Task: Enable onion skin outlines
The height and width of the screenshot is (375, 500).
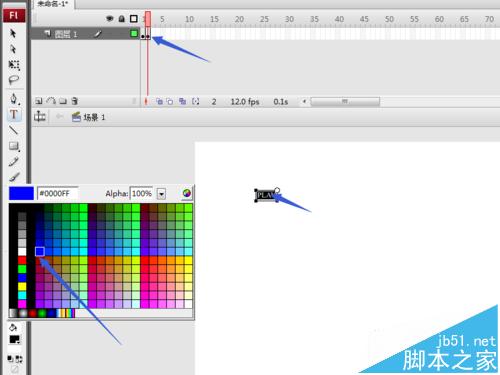Action: [170, 101]
